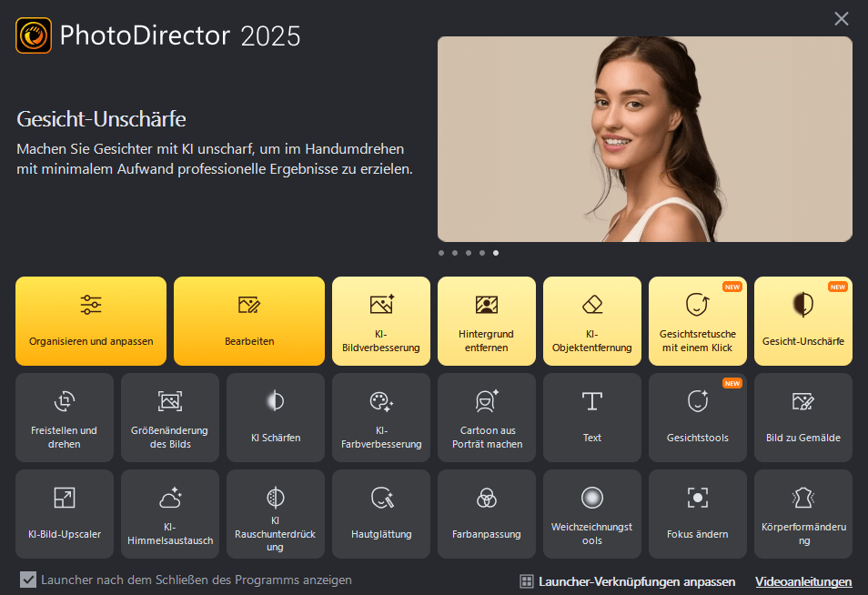
Task: Launch the Text tool
Action: click(x=591, y=417)
